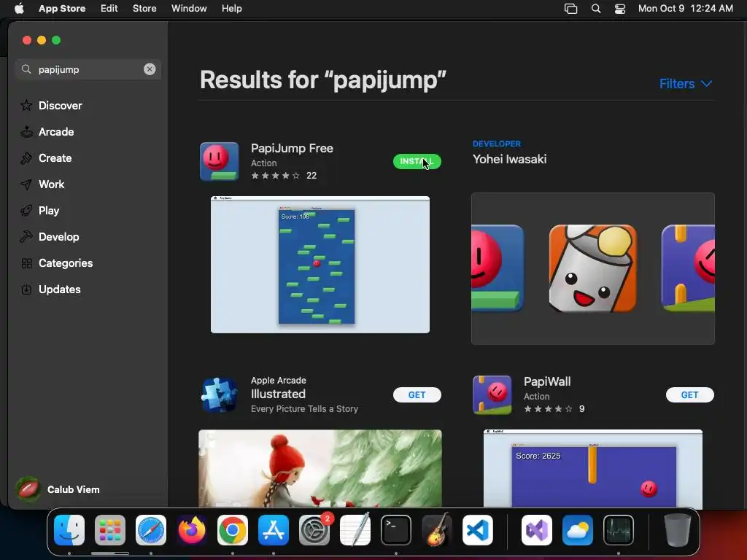Viewport: 747px width, 560px height.
Task: Launch Firefox from the Dock
Action: point(192,530)
